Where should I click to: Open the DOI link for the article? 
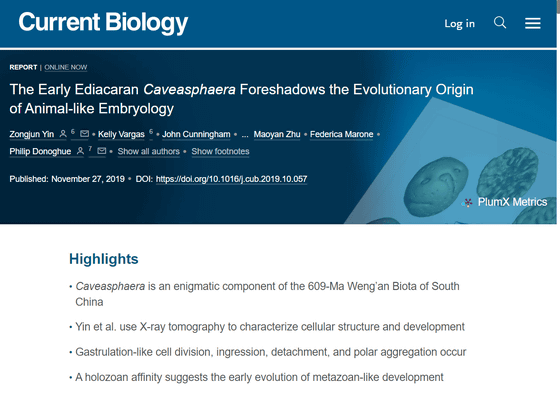231,179
